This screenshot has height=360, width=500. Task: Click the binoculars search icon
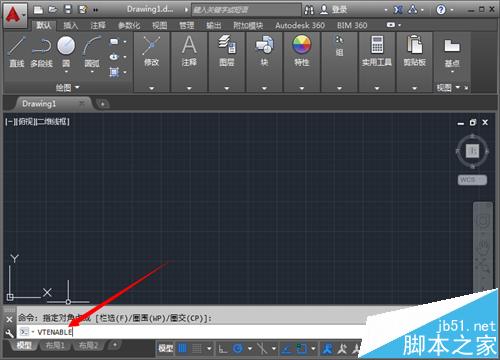point(309,10)
